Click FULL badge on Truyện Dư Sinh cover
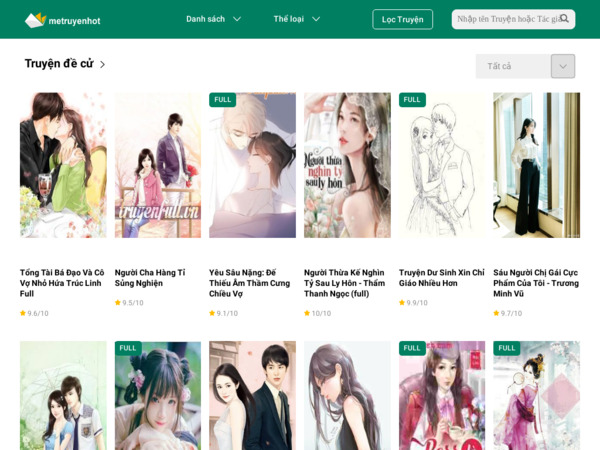 click(412, 100)
